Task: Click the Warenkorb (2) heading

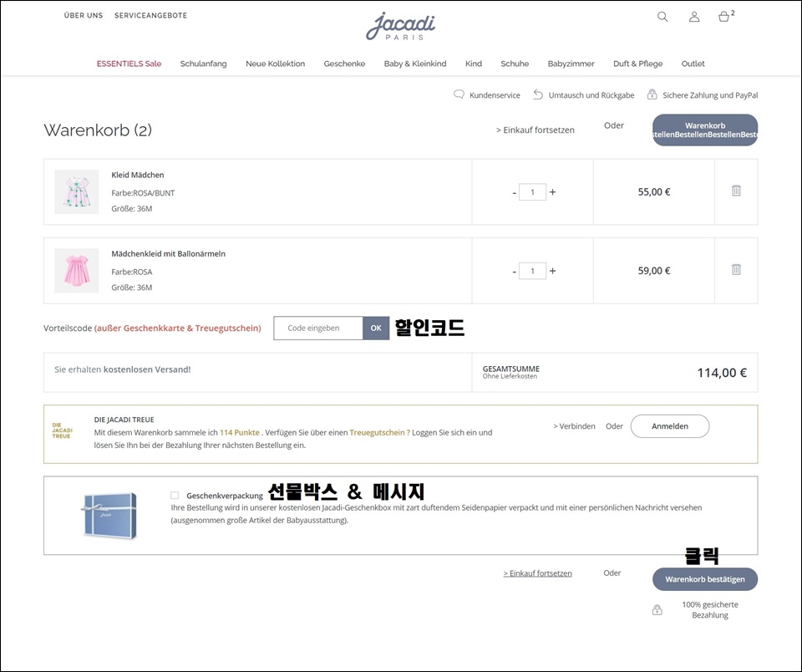Action: 98,130
